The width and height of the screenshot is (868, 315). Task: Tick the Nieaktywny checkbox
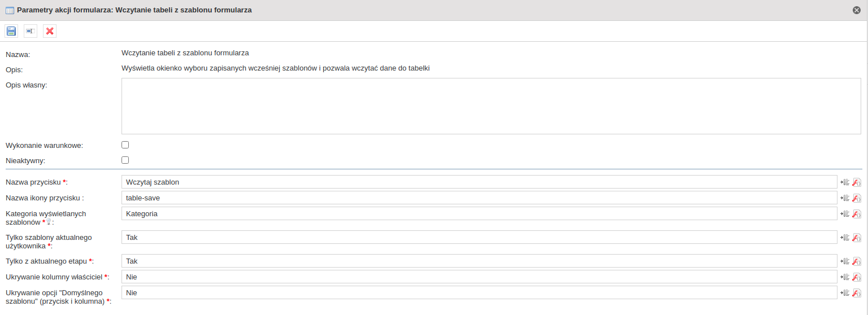[125, 160]
